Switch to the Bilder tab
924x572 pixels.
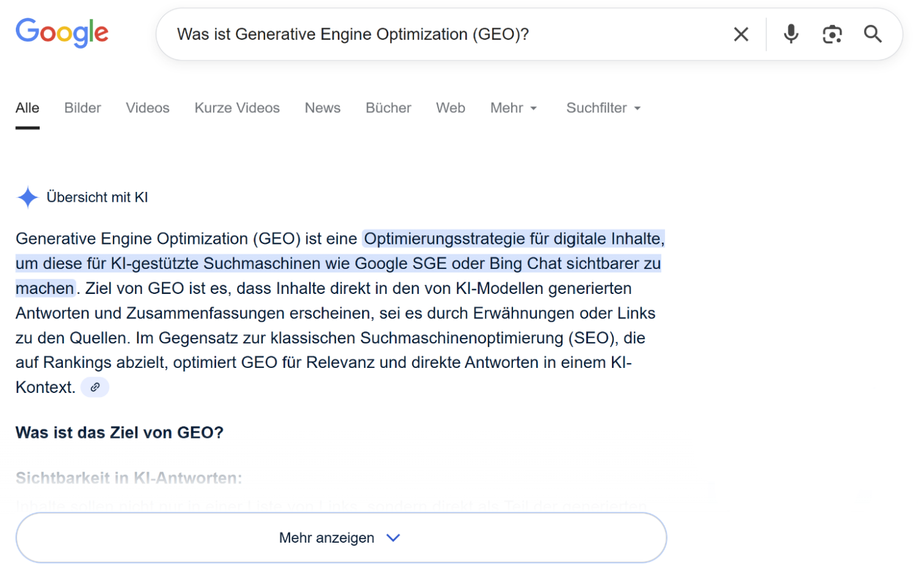(x=82, y=108)
